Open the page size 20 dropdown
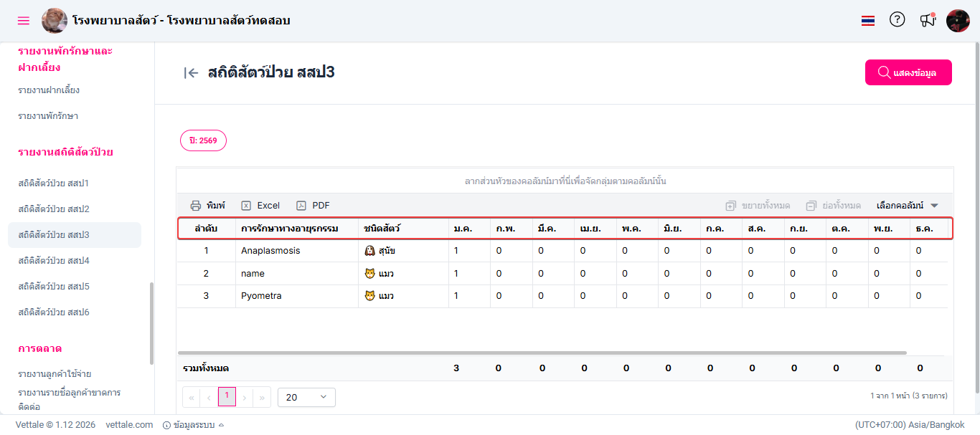This screenshot has height=435, width=980. (306, 397)
